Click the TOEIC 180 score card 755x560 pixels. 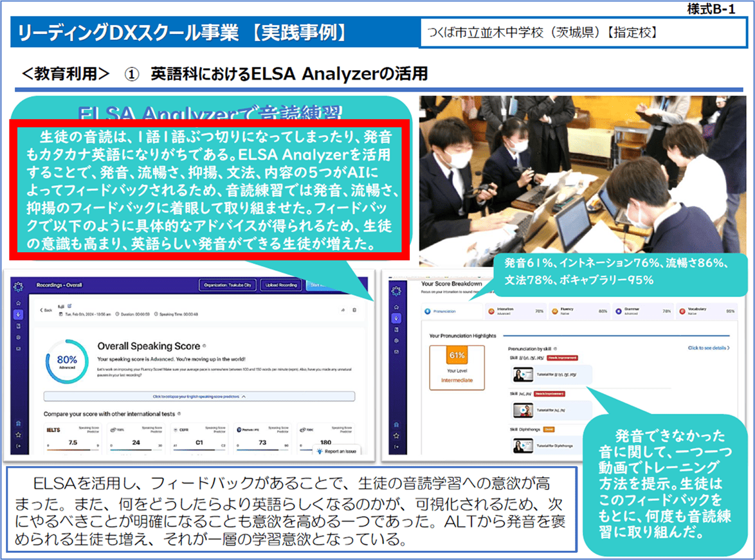click(x=325, y=437)
